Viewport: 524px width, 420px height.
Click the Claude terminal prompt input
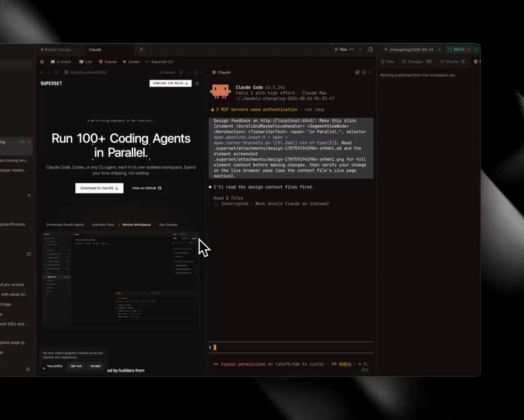[x=291, y=348]
